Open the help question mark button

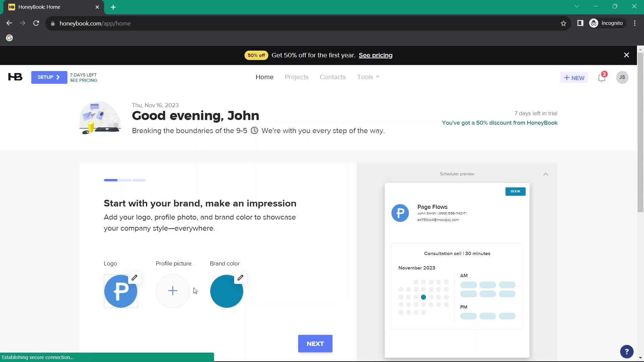pos(627,352)
